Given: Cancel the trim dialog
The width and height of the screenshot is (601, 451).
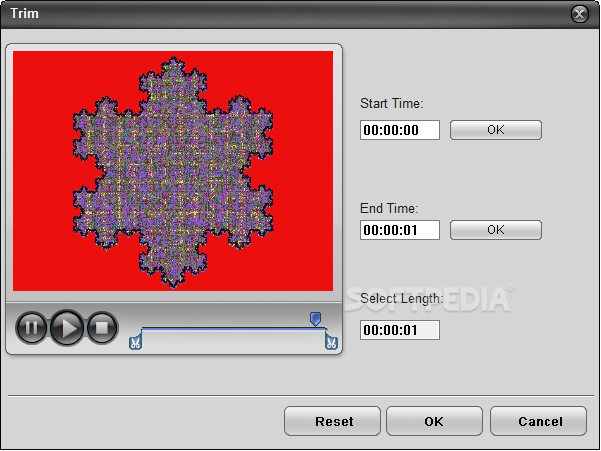Looking at the screenshot, I should [x=538, y=421].
